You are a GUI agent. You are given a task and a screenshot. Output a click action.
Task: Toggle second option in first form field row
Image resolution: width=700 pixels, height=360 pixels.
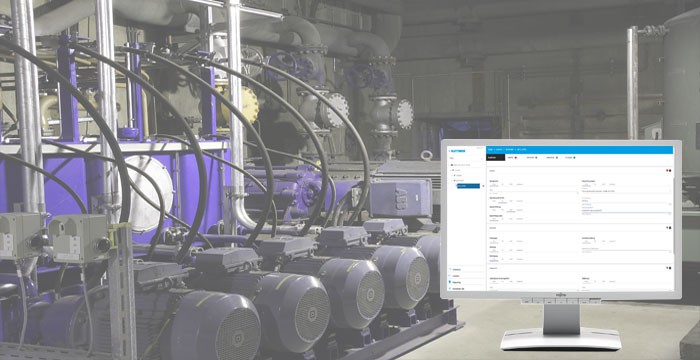tap(502, 184)
